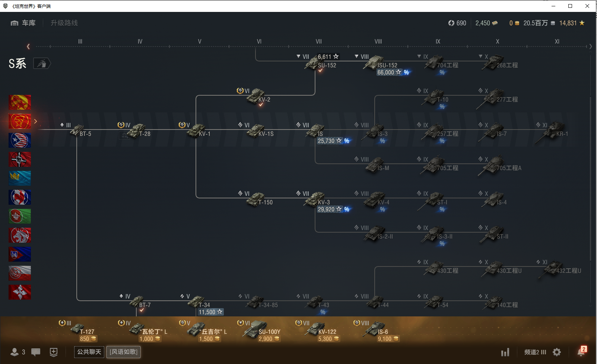Click the SU-100Y premium tank priced 2,900

259,331
